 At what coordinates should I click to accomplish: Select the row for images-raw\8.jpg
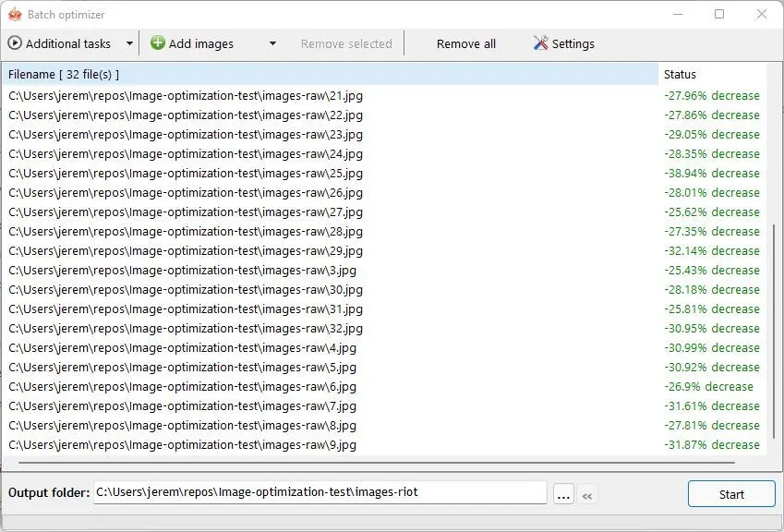(383, 426)
